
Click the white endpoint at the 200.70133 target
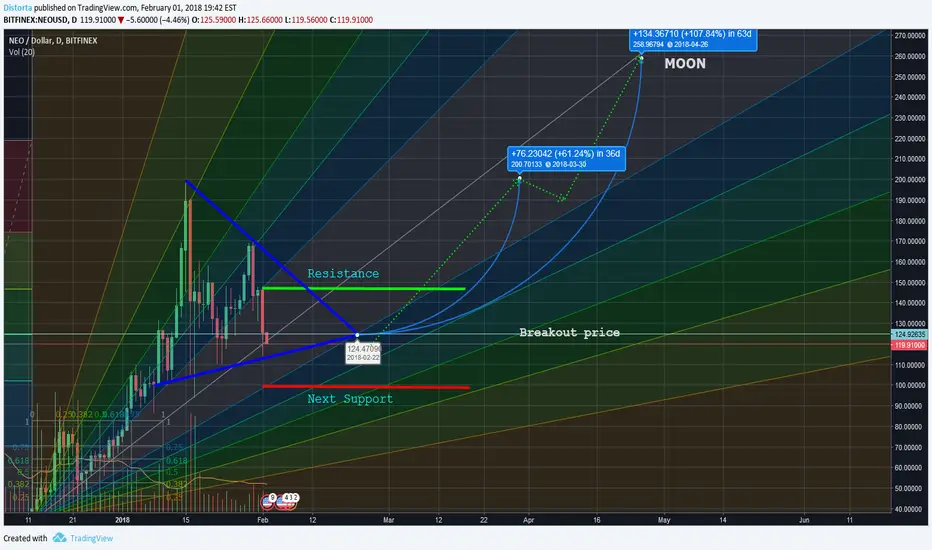519,178
